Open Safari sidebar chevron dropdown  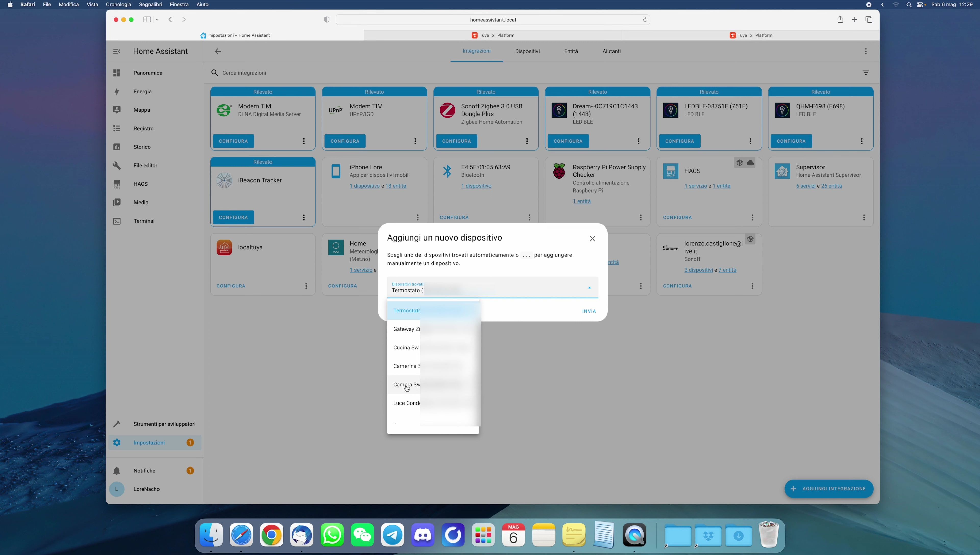click(x=157, y=19)
